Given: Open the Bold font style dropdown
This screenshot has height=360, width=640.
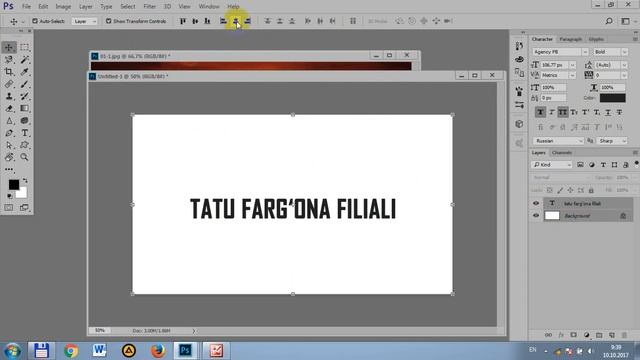Looking at the screenshot, I should point(624,52).
